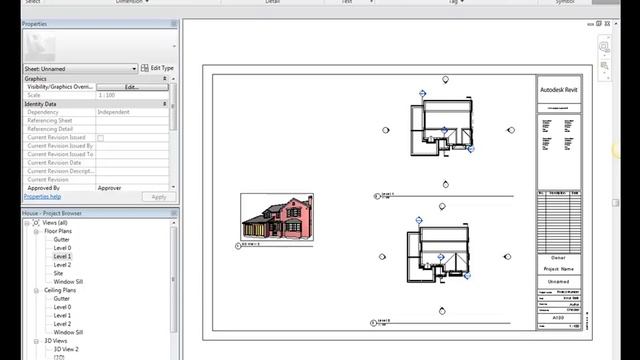Viewport: 640px width, 360px height.
Task: Select Level 0 under Floor Plans
Action: 62,248
